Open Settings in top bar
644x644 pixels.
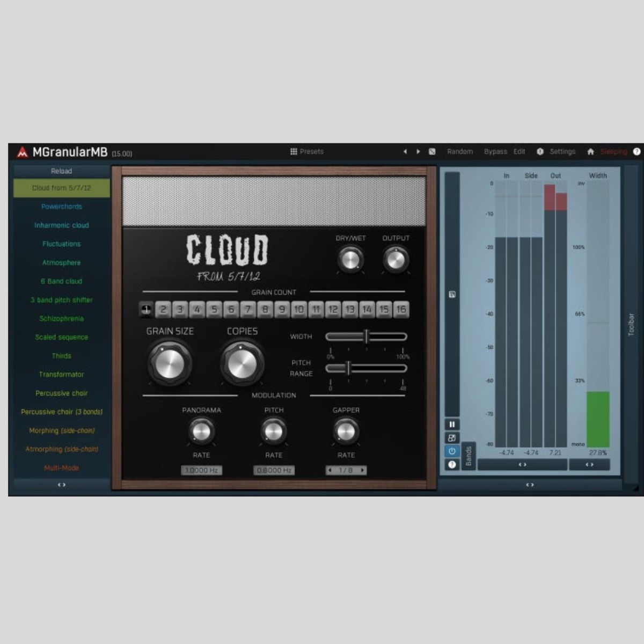(562, 152)
